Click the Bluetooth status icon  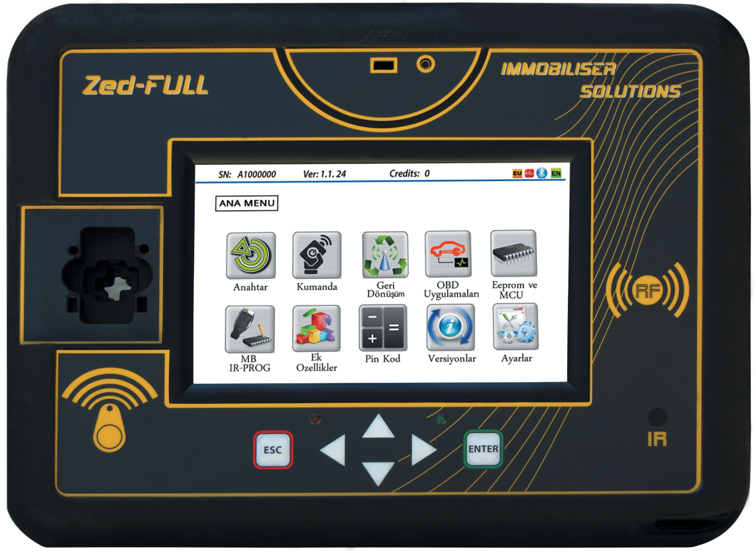point(542,173)
